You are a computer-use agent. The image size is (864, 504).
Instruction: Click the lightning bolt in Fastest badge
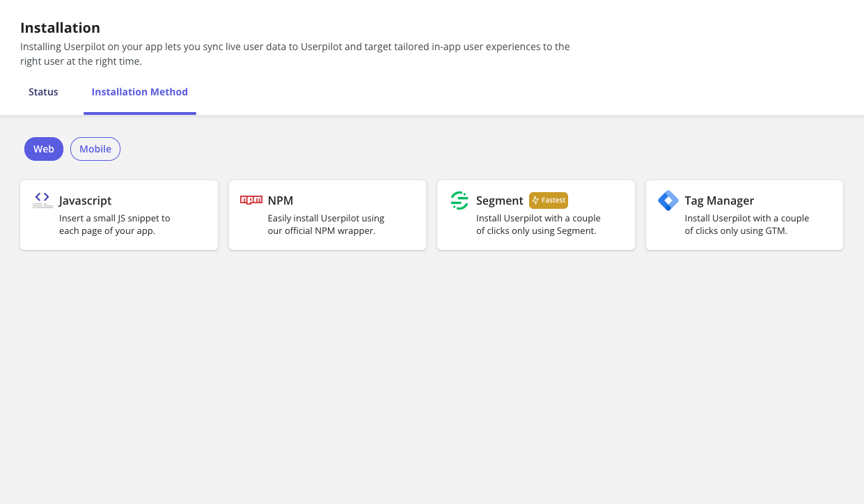coord(535,200)
